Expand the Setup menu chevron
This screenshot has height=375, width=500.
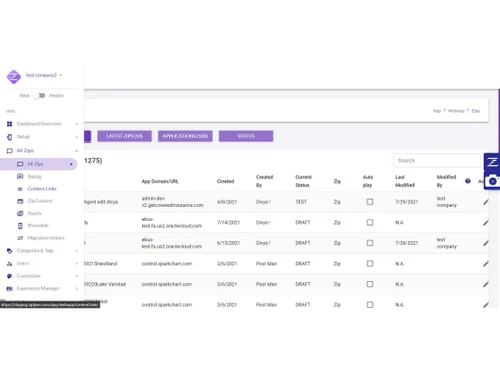click(x=76, y=137)
